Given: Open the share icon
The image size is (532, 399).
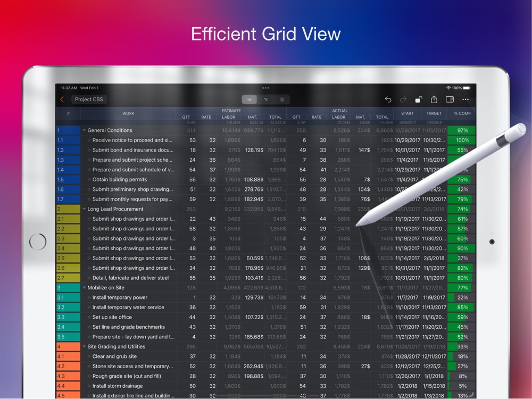Looking at the screenshot, I should [x=434, y=99].
